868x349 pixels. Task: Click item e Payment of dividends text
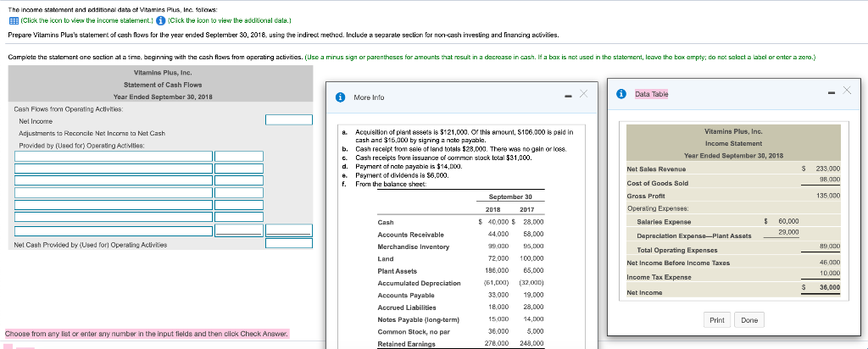point(401,175)
